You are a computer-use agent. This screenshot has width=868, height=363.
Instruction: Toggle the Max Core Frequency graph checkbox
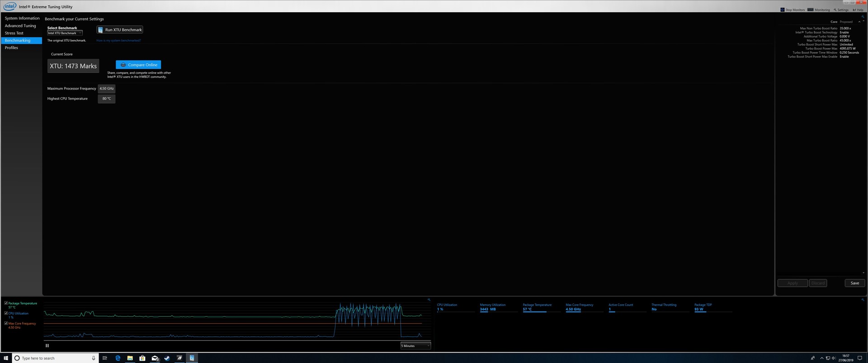click(x=6, y=323)
